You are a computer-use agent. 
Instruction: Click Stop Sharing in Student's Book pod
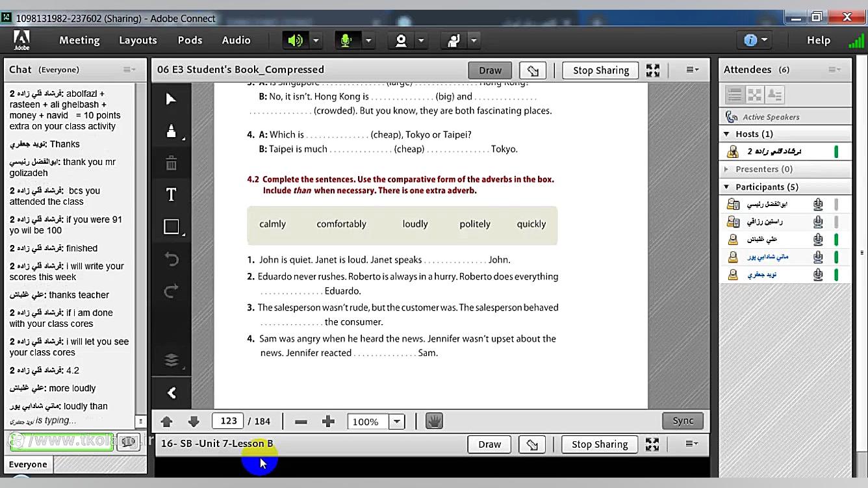(601, 70)
